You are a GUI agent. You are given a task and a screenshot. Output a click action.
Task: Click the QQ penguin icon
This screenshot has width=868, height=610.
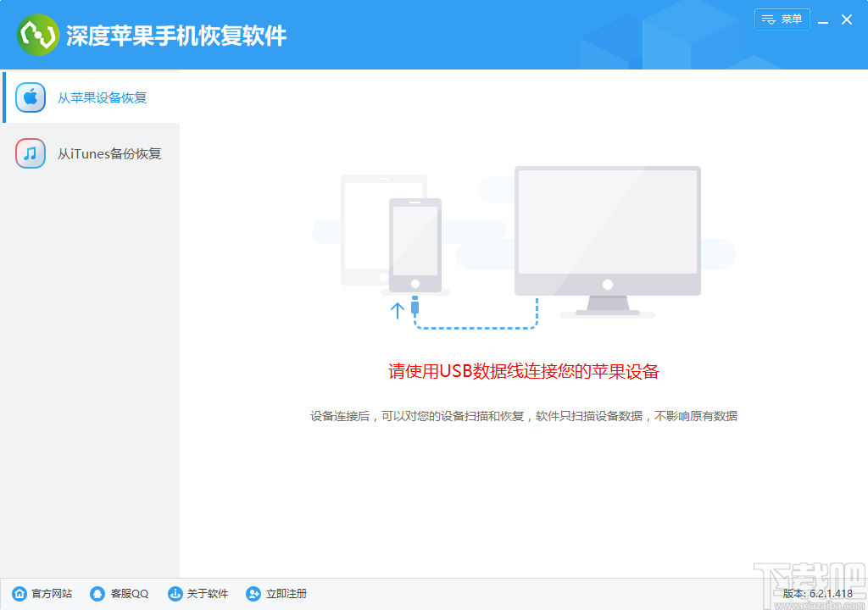coord(97,593)
